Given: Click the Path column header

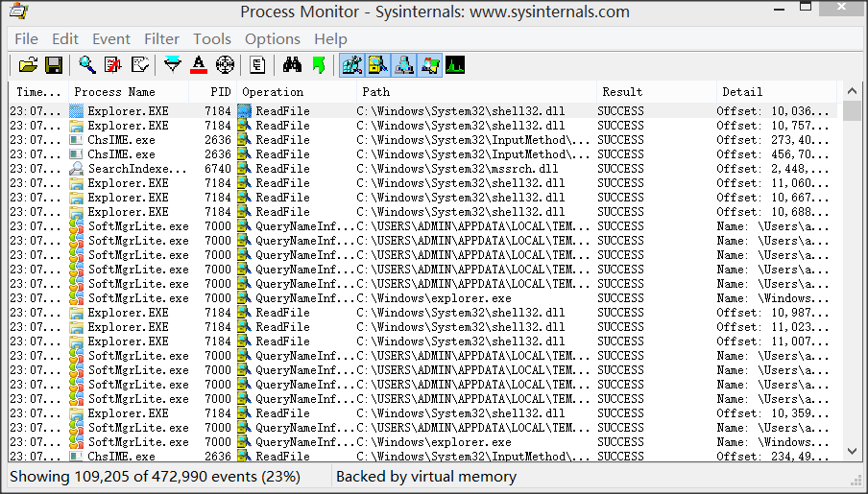Looking at the screenshot, I should pos(476,92).
